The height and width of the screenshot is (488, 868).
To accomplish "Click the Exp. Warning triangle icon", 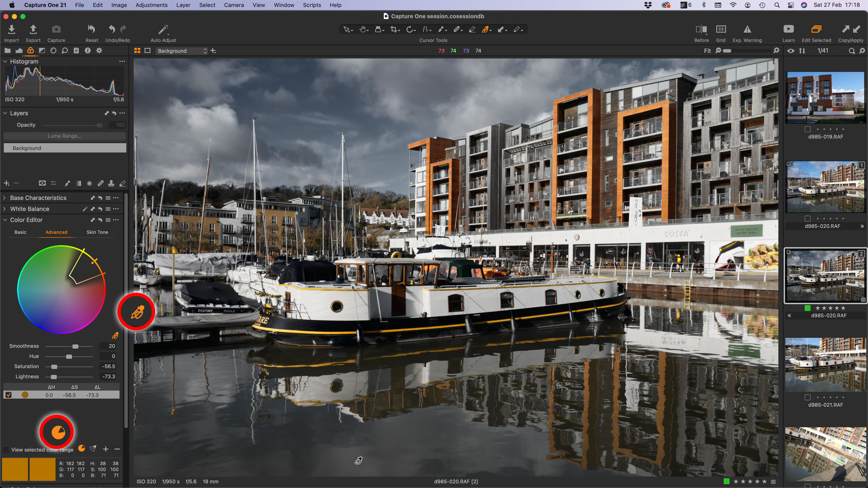I will tap(747, 29).
